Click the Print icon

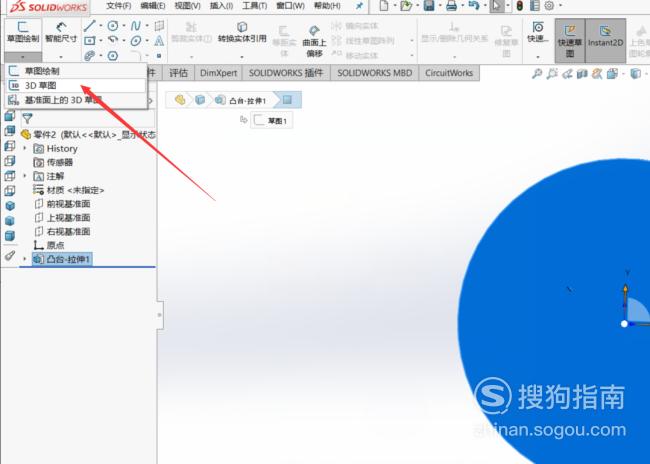point(451,6)
